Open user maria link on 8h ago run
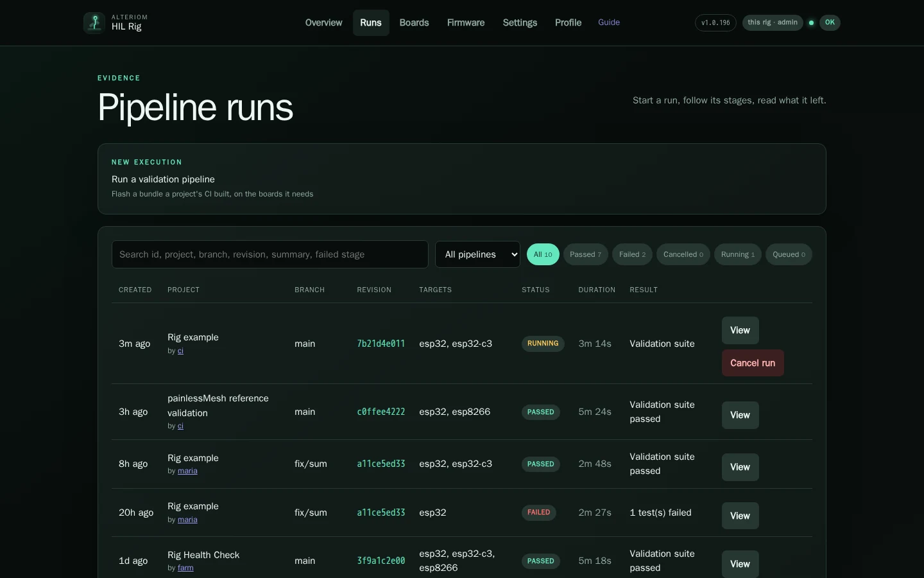The height and width of the screenshot is (578, 924). pos(187,471)
